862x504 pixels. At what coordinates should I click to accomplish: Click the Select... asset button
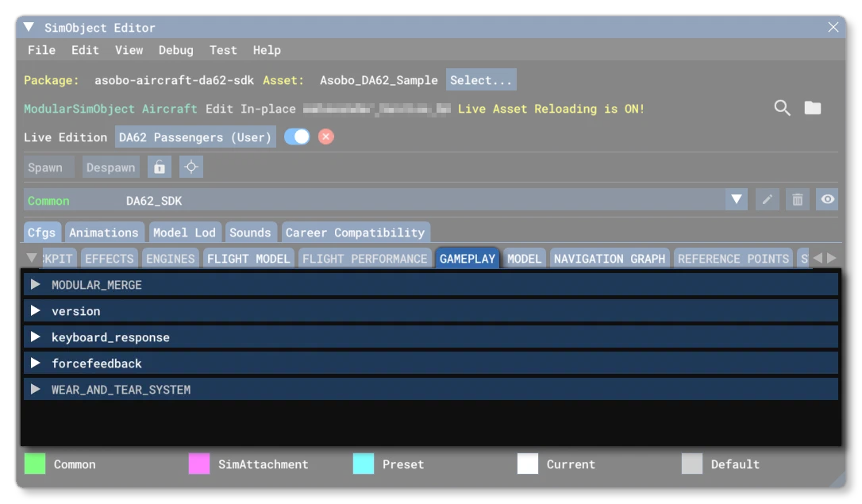[481, 80]
